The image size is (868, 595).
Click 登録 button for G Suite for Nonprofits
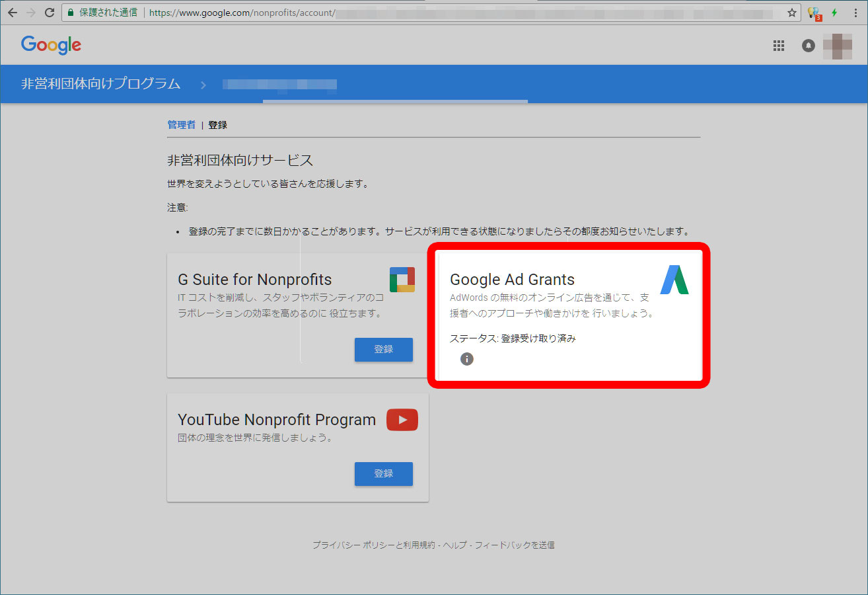[x=384, y=350]
